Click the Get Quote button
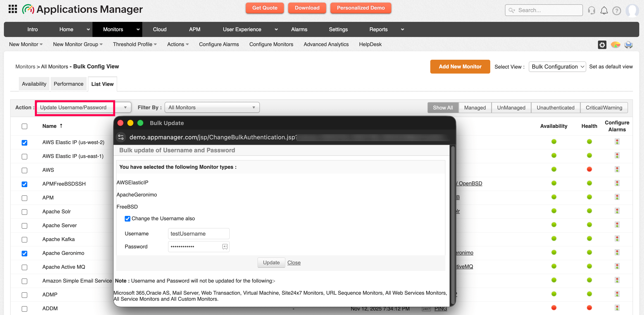 point(265,8)
